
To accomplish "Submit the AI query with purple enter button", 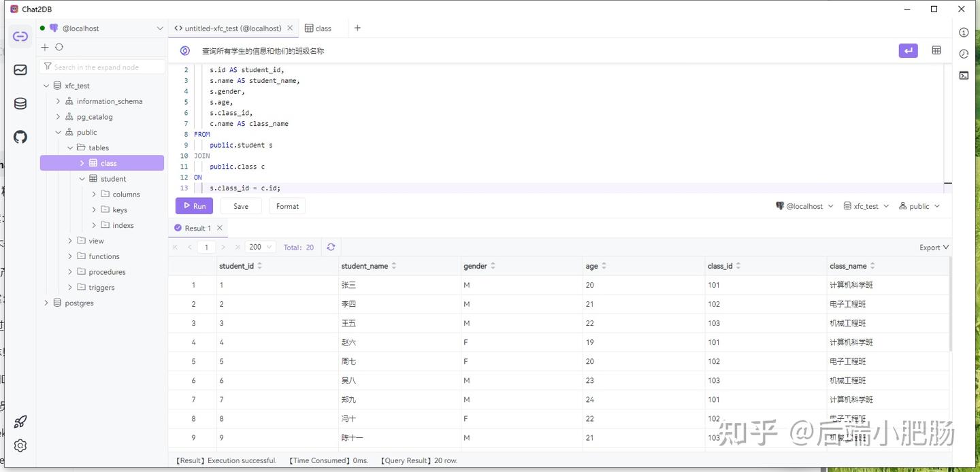I will (x=908, y=50).
